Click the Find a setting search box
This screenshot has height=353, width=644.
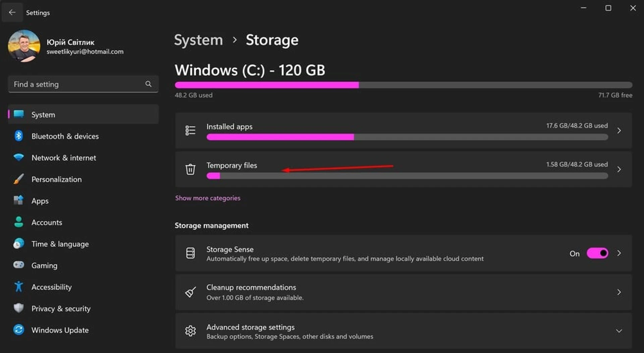coord(83,84)
